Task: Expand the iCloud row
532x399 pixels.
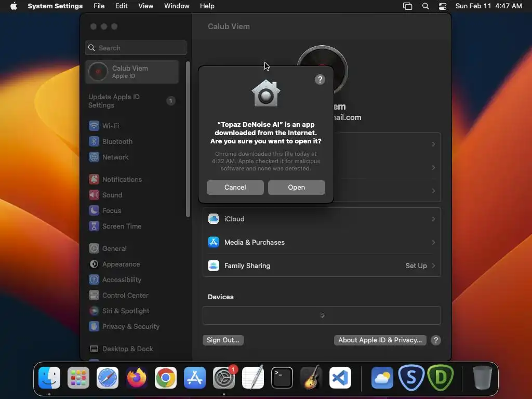Action: tap(322, 219)
